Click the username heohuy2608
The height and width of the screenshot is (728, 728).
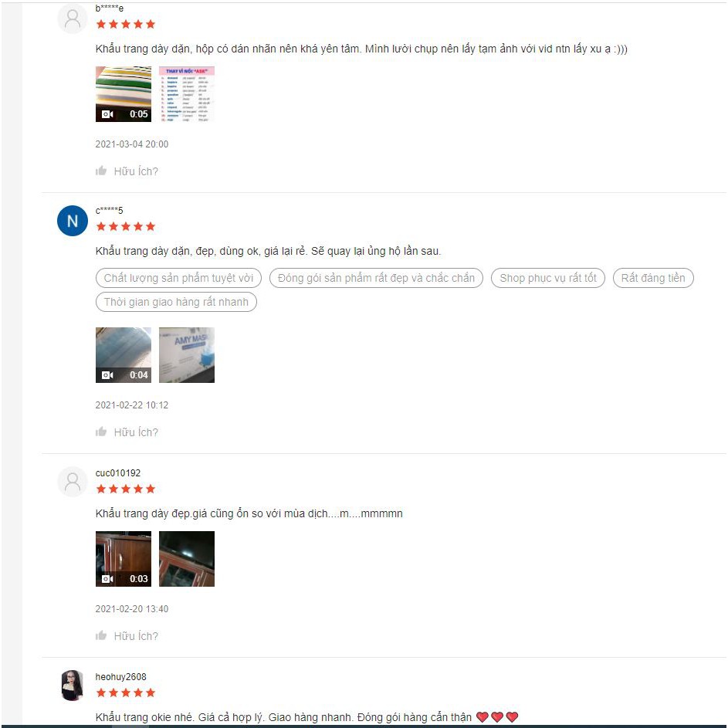pos(120,677)
